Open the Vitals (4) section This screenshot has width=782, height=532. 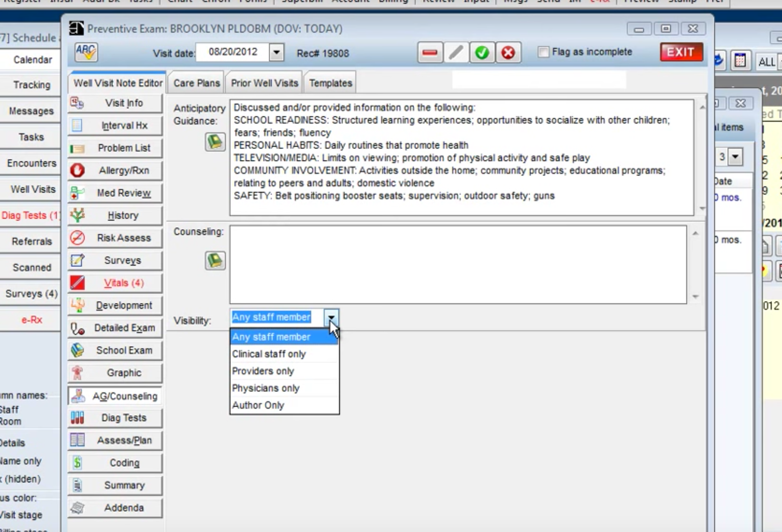click(x=115, y=283)
